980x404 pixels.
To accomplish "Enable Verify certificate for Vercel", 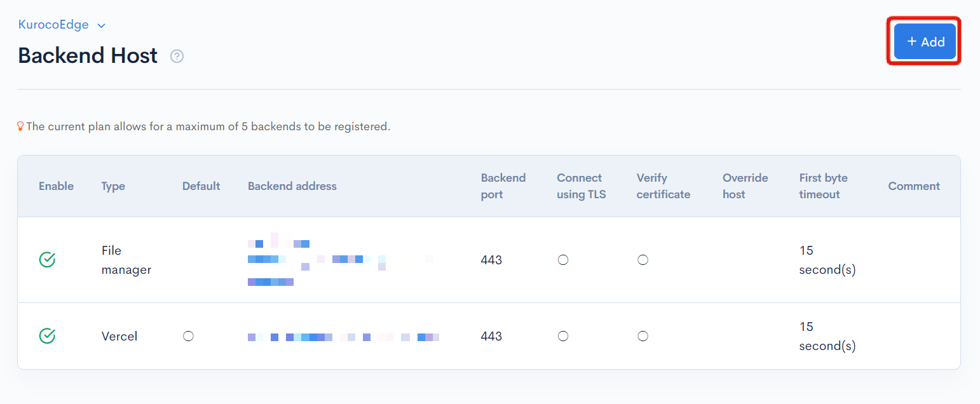I will coord(643,335).
